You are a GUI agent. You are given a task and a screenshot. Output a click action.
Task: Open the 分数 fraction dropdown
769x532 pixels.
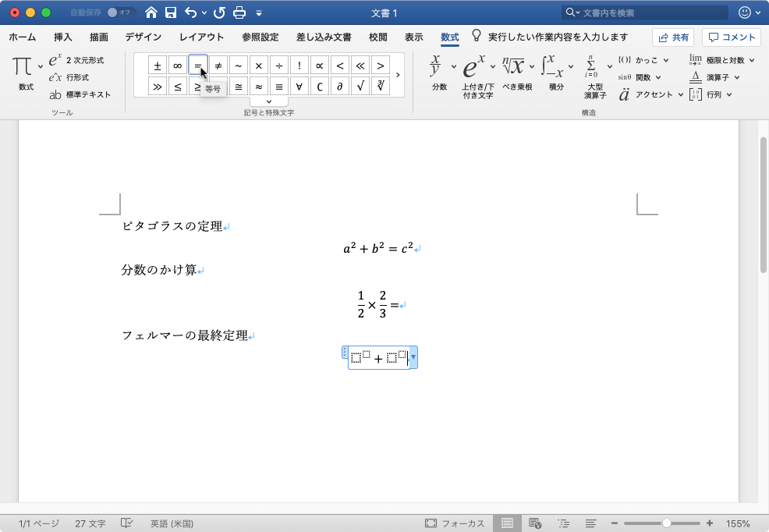tap(454, 66)
